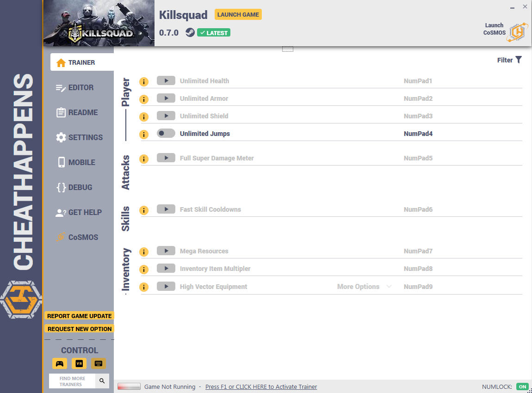Select keyboard control icon
Viewport: 532px width, 393px height.
pos(99,363)
